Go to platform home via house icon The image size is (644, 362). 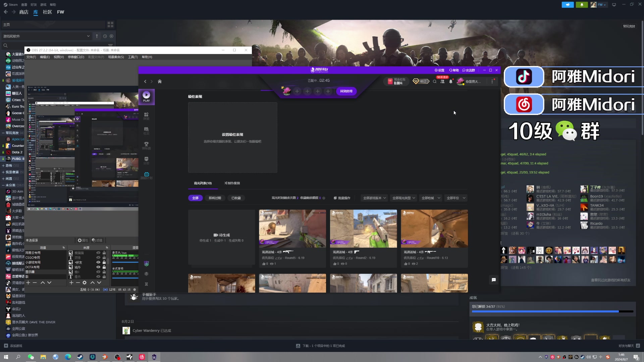160,81
